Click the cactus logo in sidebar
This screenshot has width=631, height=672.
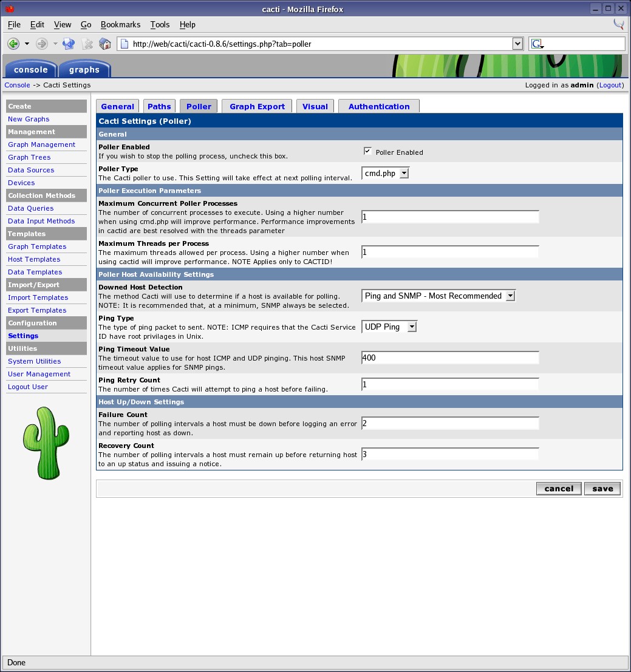click(x=46, y=443)
